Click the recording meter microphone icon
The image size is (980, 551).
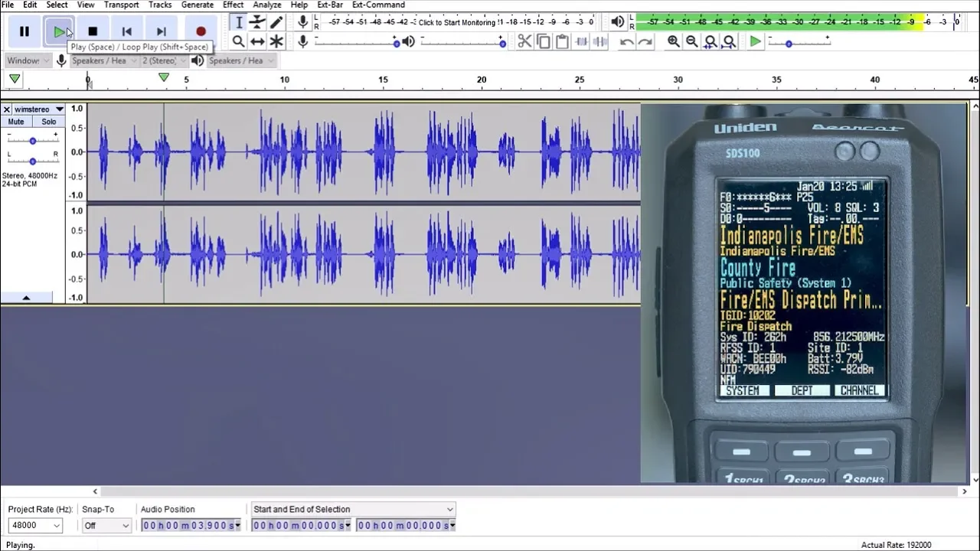(303, 22)
